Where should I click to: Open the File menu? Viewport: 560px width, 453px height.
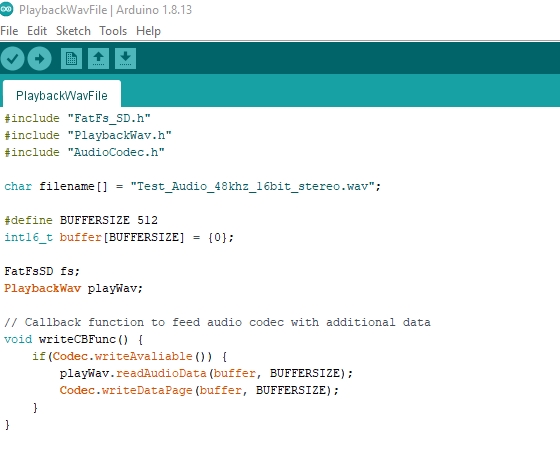pyautogui.click(x=9, y=31)
